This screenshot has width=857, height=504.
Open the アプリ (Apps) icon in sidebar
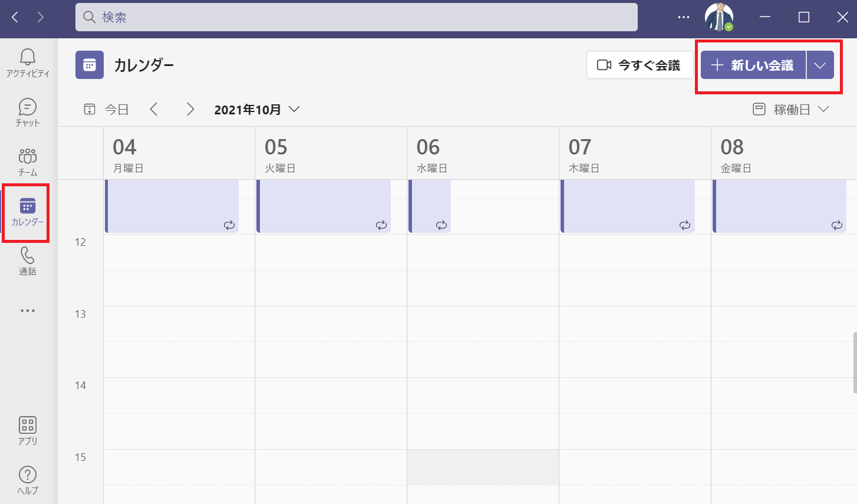pos(28,430)
